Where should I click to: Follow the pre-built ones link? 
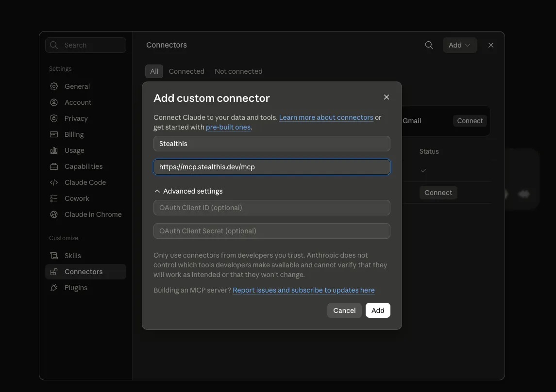click(228, 127)
